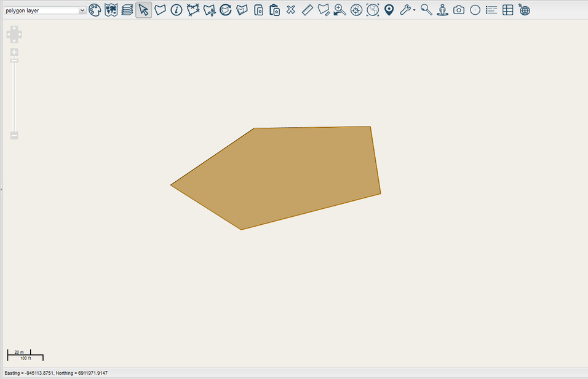
Task: Open the polygon layer dropdown
Action: 45,10
